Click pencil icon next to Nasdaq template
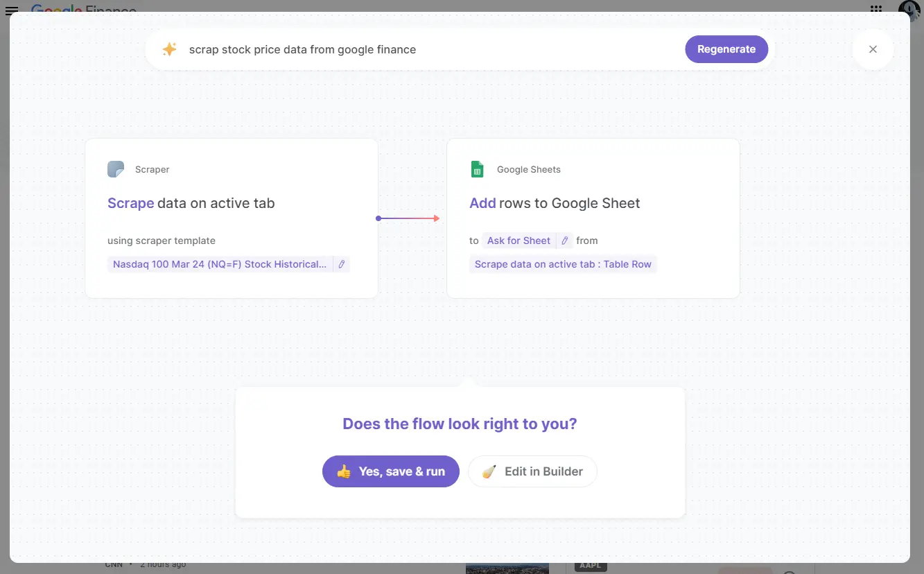 [341, 264]
